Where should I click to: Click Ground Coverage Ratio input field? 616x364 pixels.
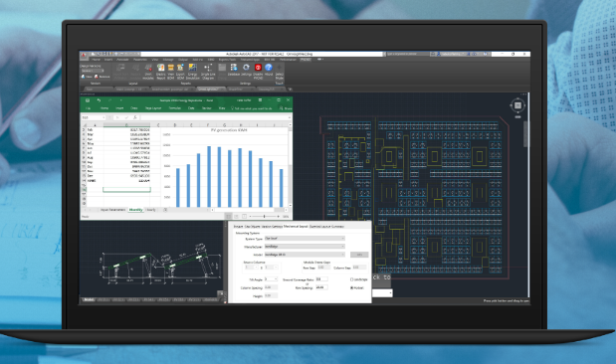tap(321, 279)
